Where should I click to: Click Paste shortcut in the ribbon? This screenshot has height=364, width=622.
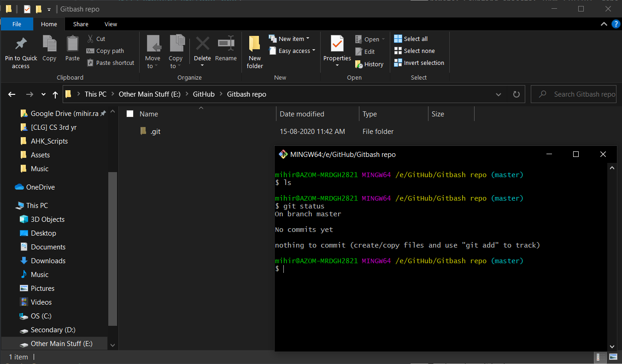[111, 63]
